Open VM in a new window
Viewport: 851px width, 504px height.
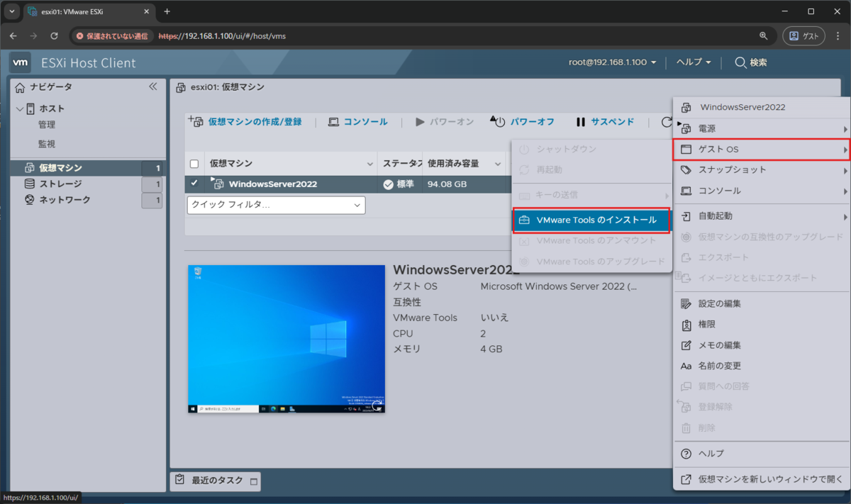(762, 479)
